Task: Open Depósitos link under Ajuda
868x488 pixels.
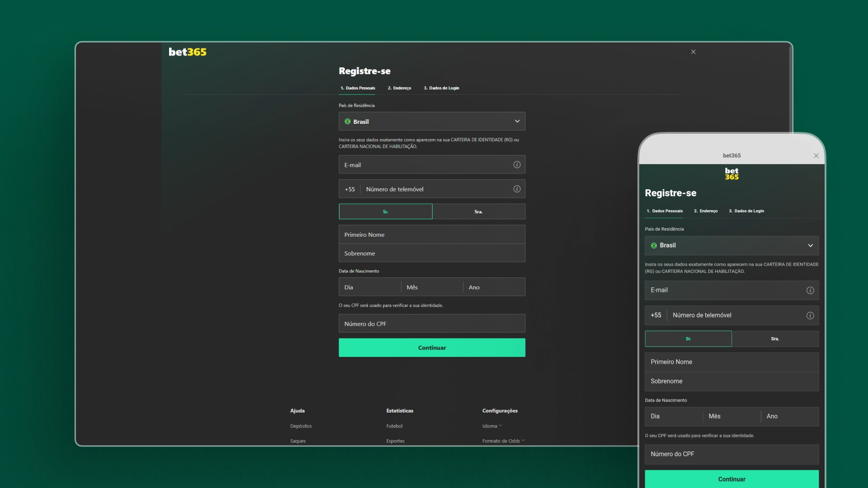Action: [301, 426]
